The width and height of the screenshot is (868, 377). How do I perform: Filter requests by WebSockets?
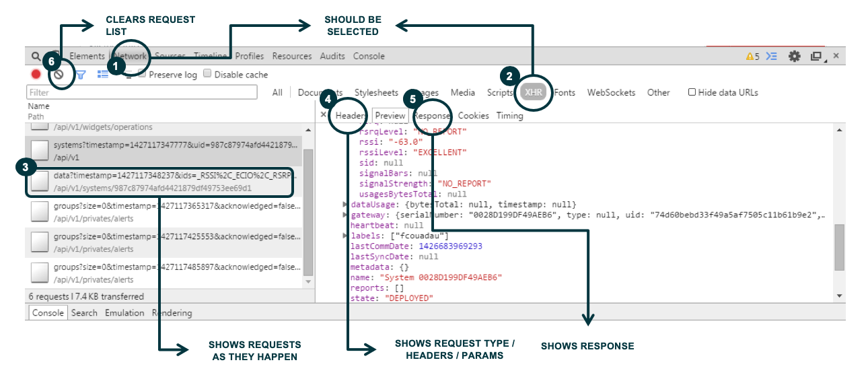tap(612, 93)
